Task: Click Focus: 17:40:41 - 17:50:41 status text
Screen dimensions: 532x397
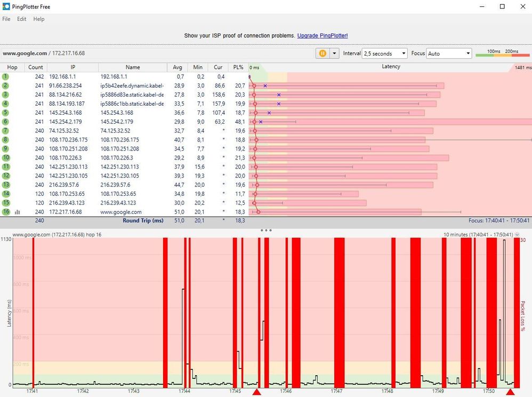Action: pyautogui.click(x=499, y=220)
